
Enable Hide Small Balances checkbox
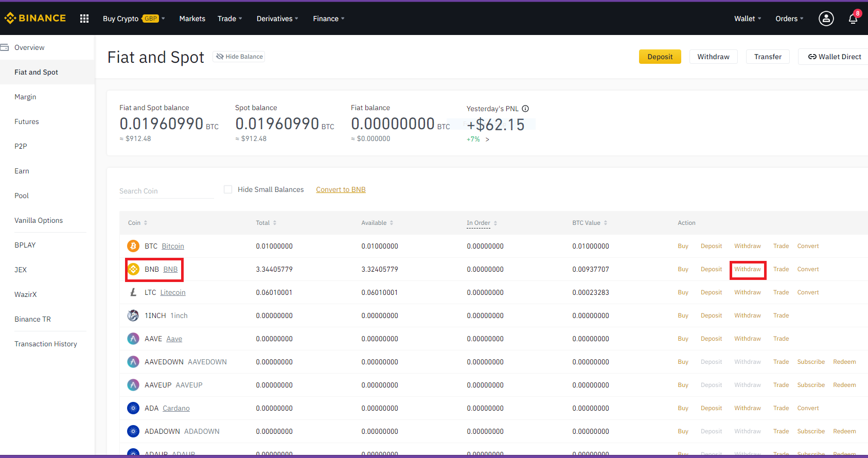pos(228,189)
